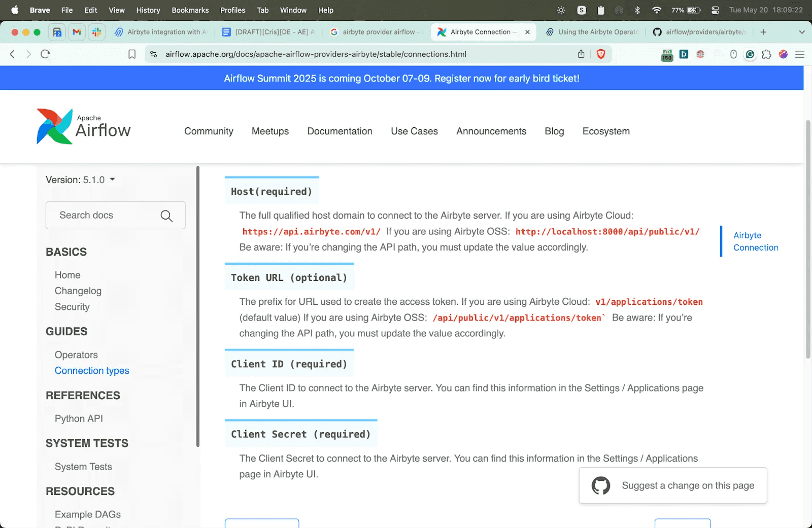The width and height of the screenshot is (812, 528).
Task: Switch to Airbyte integration with Airflow tab
Action: click(161, 32)
